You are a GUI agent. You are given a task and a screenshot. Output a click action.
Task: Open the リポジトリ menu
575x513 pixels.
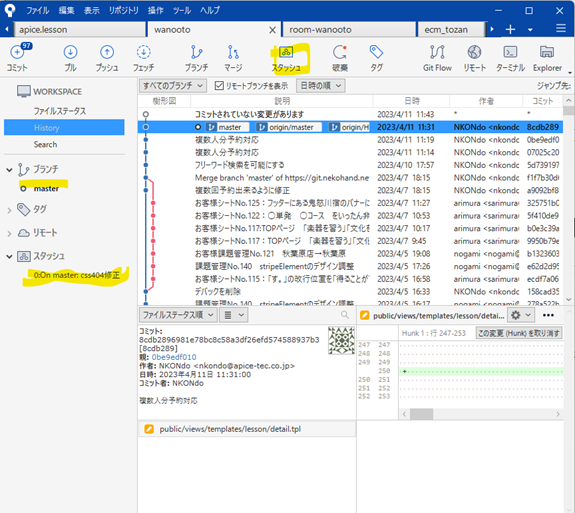click(124, 10)
